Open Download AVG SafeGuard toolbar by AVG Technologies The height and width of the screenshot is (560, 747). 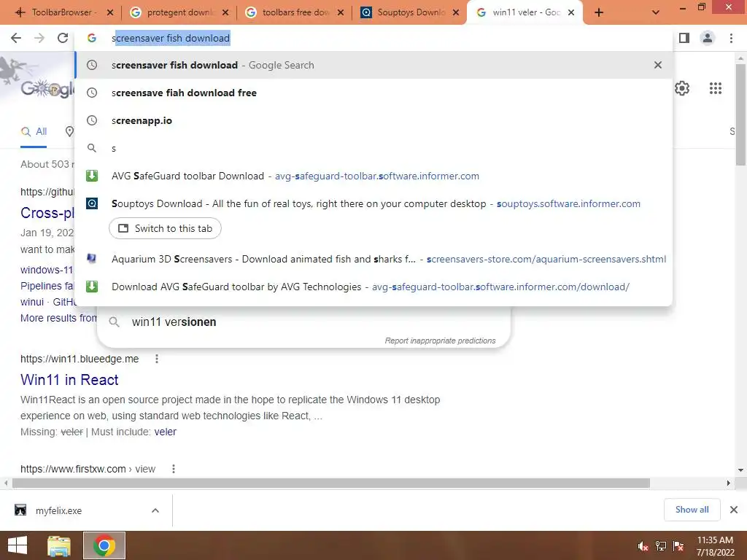pos(374,287)
